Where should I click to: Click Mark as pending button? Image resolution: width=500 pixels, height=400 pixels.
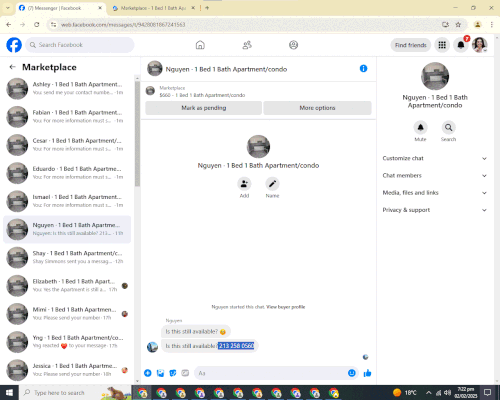coord(204,108)
